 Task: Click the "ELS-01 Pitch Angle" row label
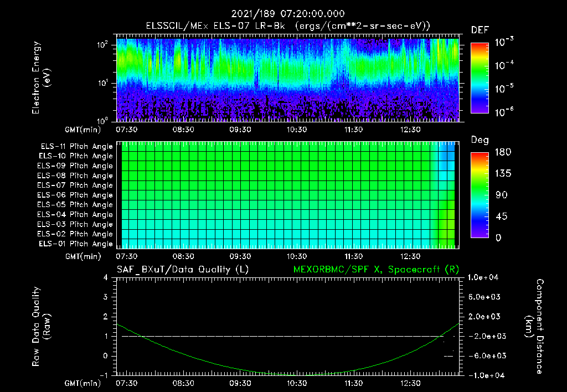click(x=76, y=244)
